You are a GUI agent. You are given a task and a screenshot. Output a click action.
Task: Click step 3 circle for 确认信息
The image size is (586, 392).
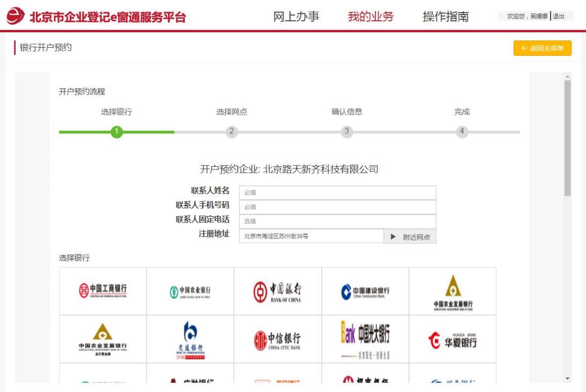(347, 131)
